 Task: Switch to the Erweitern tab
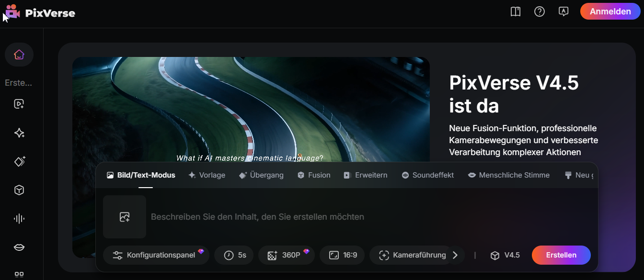coord(366,175)
